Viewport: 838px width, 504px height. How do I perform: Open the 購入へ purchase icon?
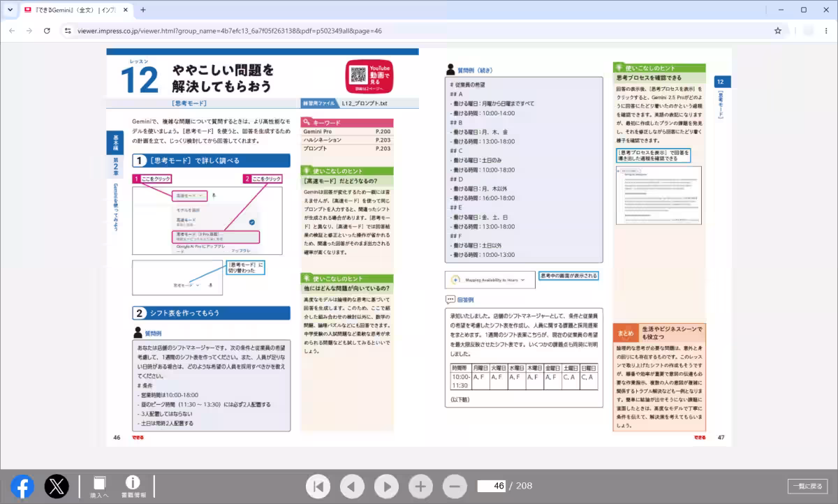(100, 487)
